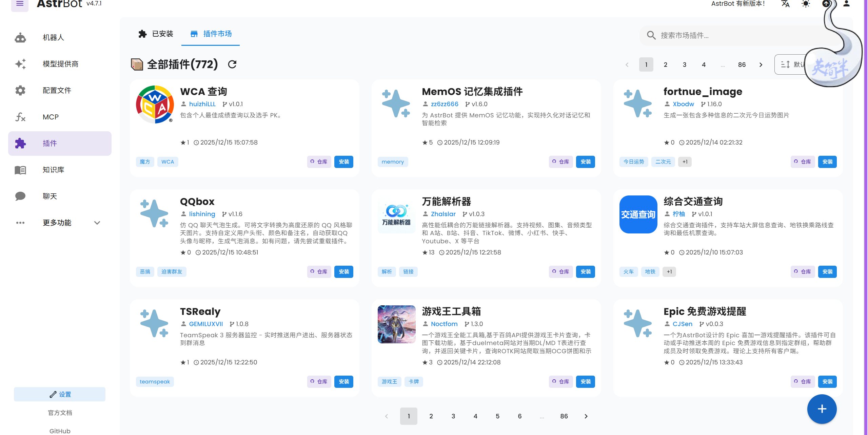Install the TSRealy plugin

[x=344, y=382]
